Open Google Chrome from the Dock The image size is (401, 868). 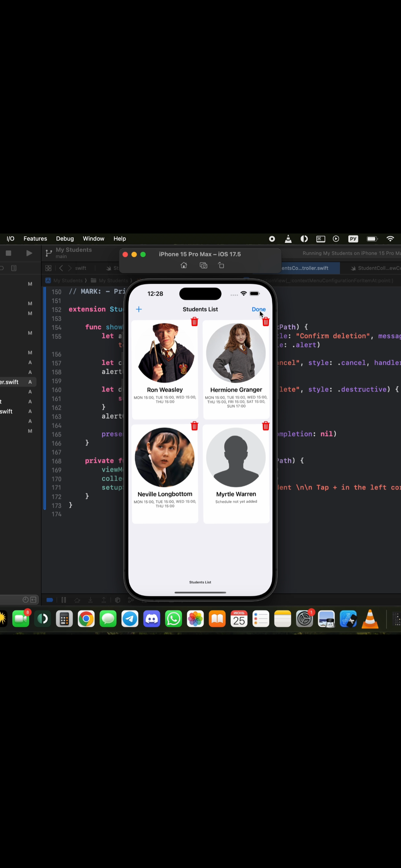pyautogui.click(x=86, y=619)
